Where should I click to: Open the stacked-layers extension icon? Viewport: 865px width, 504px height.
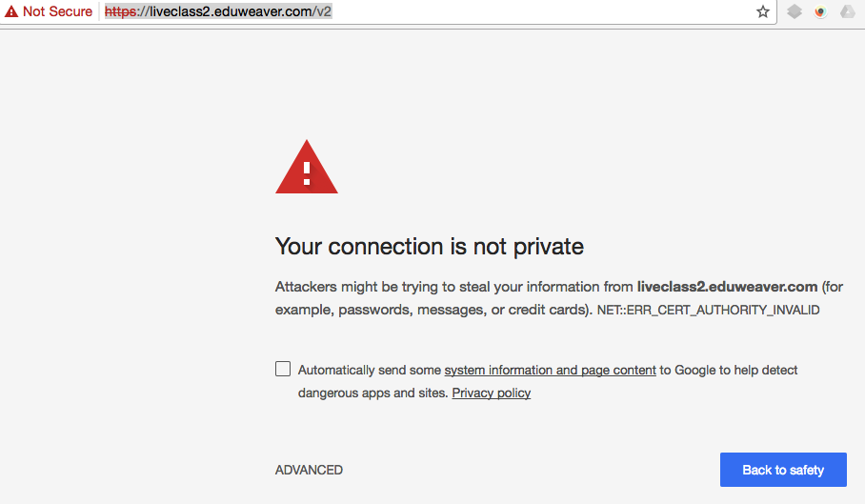click(x=795, y=11)
